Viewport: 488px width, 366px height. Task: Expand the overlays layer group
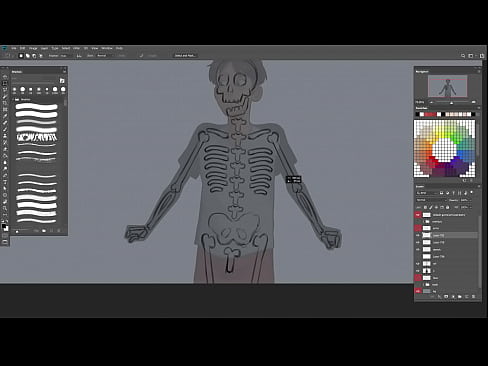click(x=424, y=222)
